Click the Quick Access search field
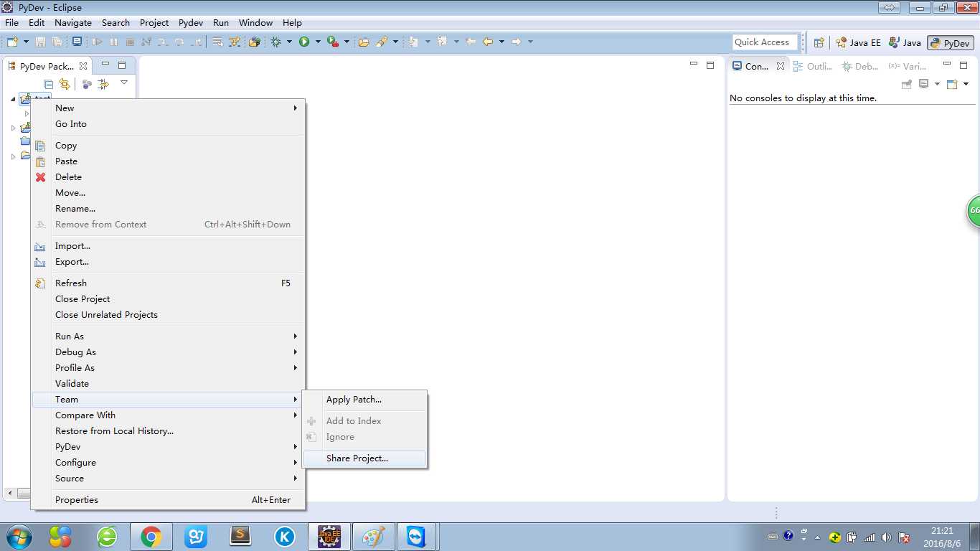Viewport: 980px width, 551px height. [x=765, y=42]
